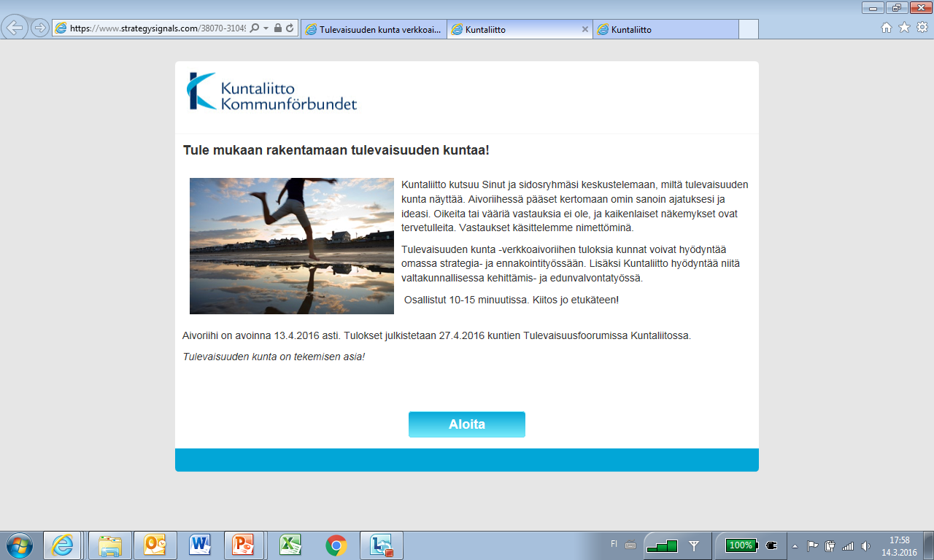Minimize the browser window

coord(873,8)
